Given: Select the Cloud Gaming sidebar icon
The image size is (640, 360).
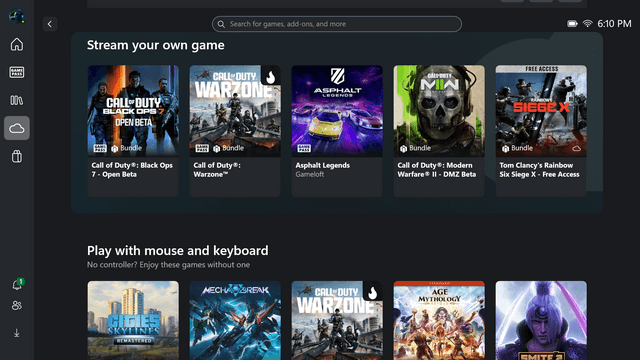Looking at the screenshot, I should click(x=17, y=128).
